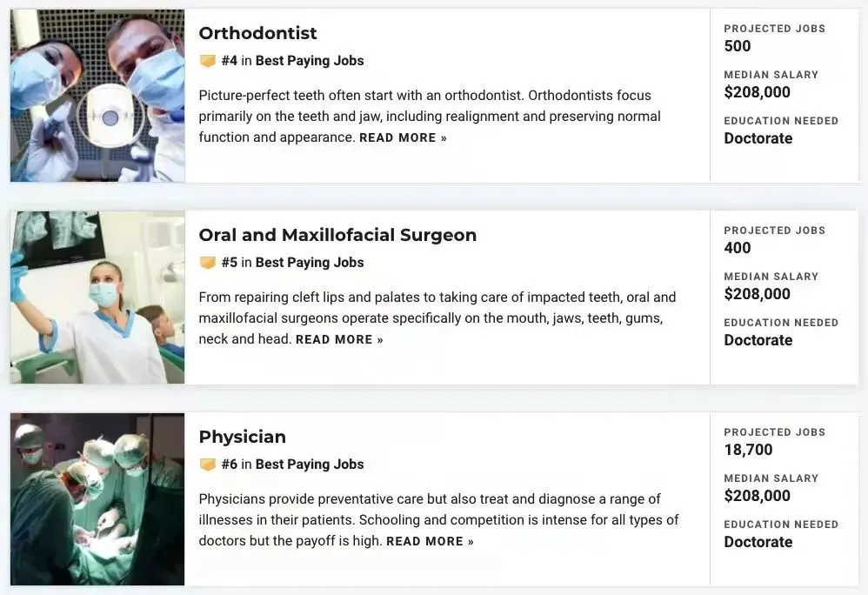Open Best Paying Jobs link under Oral Surgeon

(310, 263)
